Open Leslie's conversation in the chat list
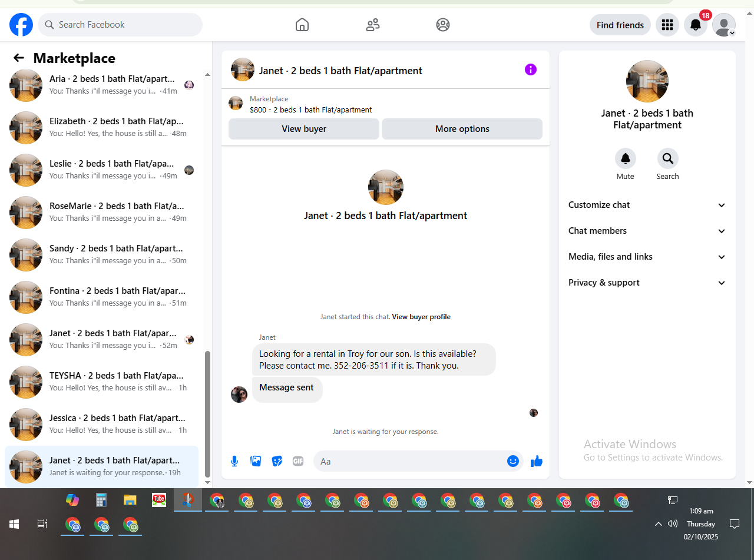The height and width of the screenshot is (560, 754). tap(101, 170)
